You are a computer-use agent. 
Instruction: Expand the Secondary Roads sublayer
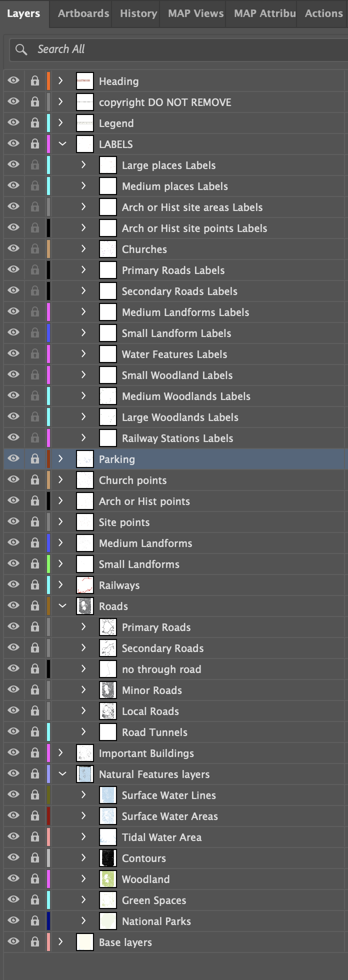coord(84,647)
